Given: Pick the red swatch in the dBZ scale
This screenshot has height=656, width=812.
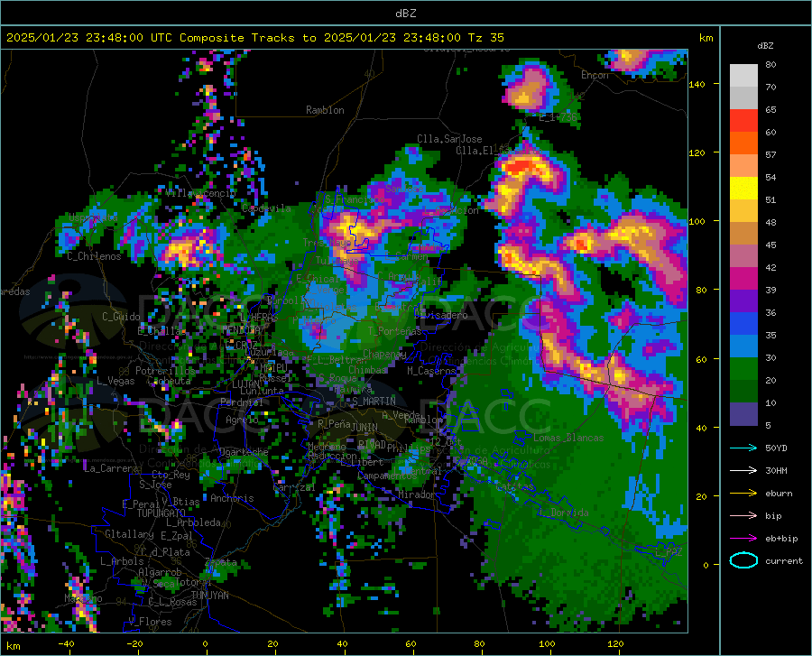Looking at the screenshot, I should (743, 121).
